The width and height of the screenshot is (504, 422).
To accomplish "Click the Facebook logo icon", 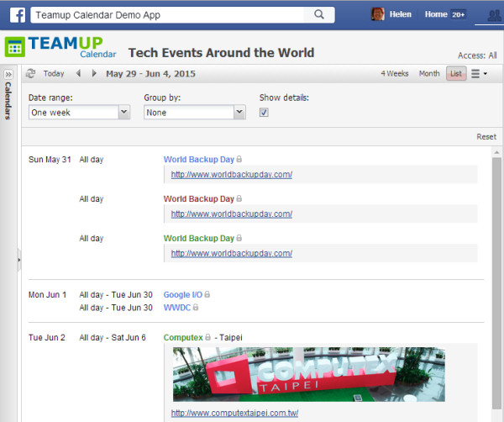I will [x=18, y=15].
